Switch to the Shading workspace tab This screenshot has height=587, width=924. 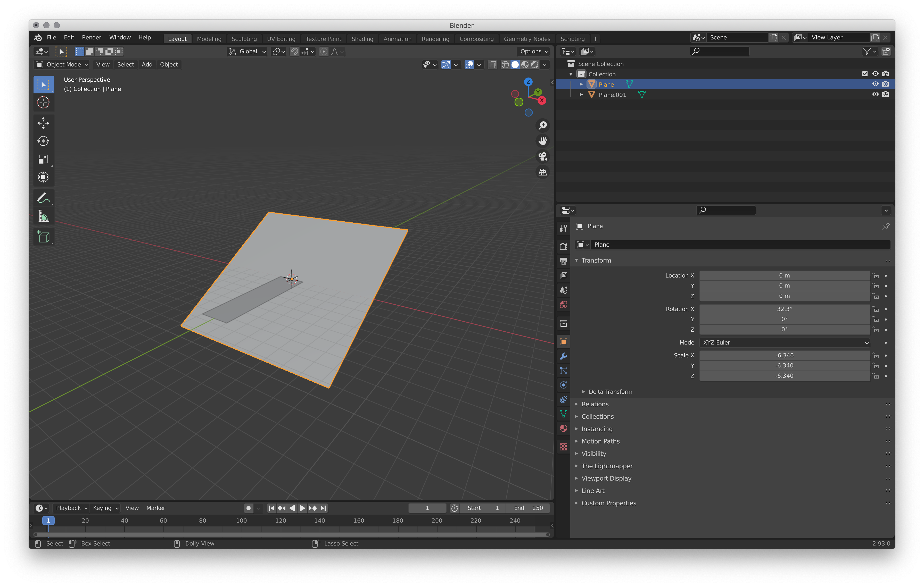pyautogui.click(x=362, y=39)
